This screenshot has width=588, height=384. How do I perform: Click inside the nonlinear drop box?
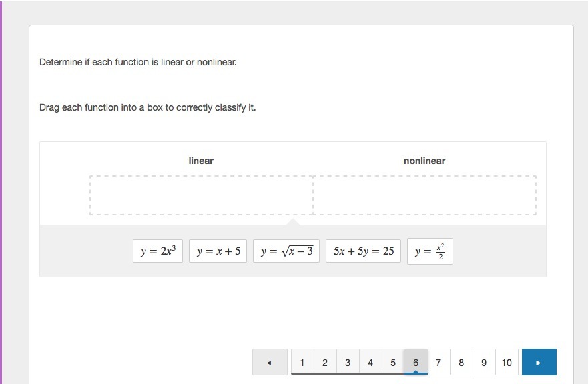pos(424,195)
